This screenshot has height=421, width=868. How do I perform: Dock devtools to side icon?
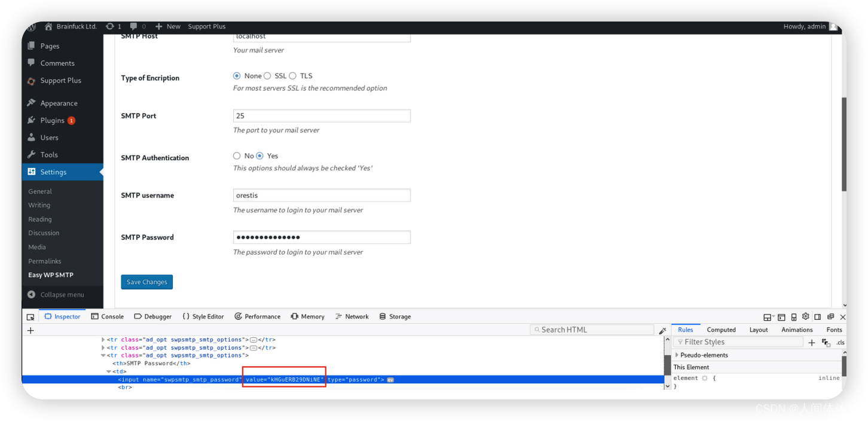tap(818, 317)
